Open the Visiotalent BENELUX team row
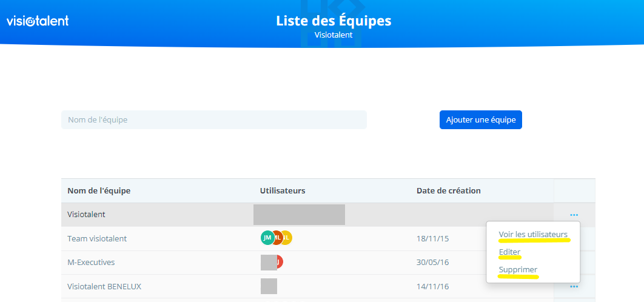The image size is (644, 302). [x=104, y=286]
